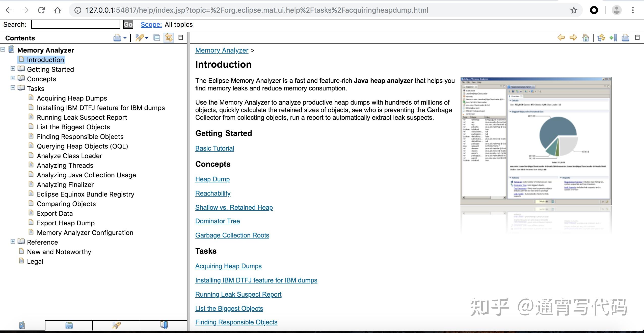Click the Bookmark Document icon
Image resolution: width=644 pixels, height=333 pixels.
[x=613, y=38]
